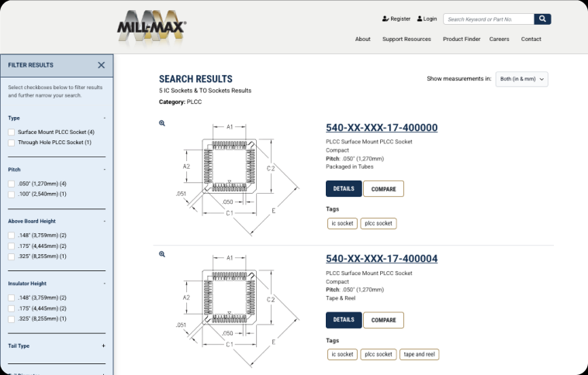Click the Register link

(x=396, y=19)
